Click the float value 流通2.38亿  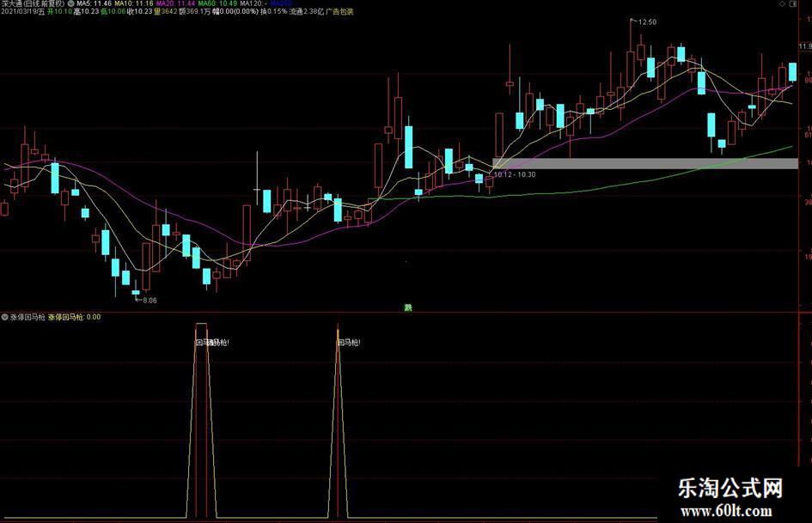click(307, 11)
